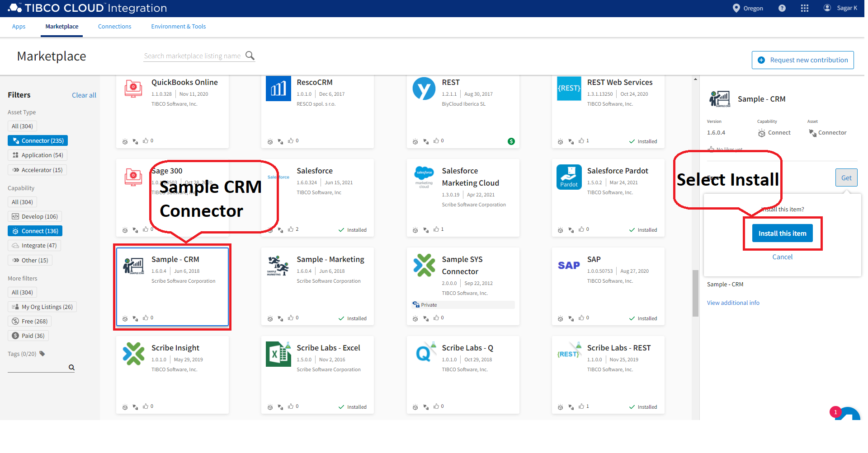Toggle the Application (54) filter
Image resolution: width=868 pixels, height=453 pixels.
point(38,155)
